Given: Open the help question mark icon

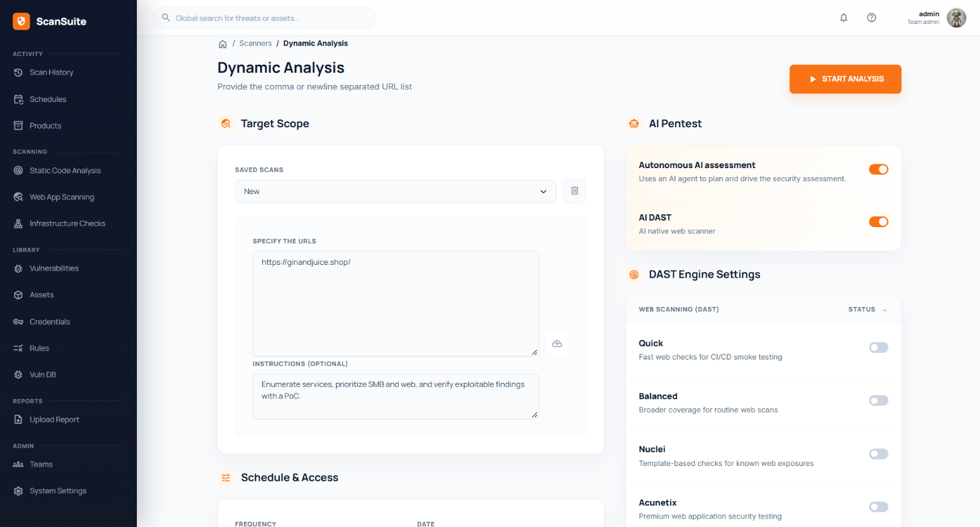Looking at the screenshot, I should pyautogui.click(x=872, y=18).
